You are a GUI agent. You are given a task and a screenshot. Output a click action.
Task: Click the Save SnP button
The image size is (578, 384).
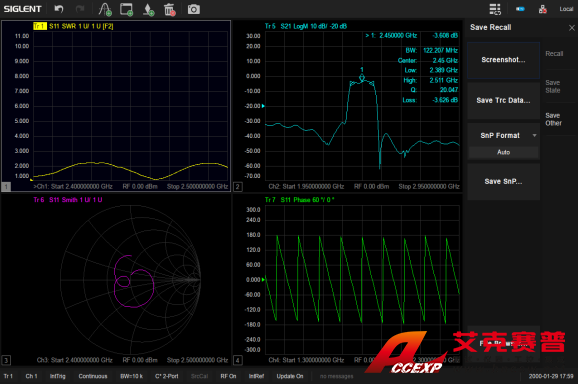pos(504,181)
